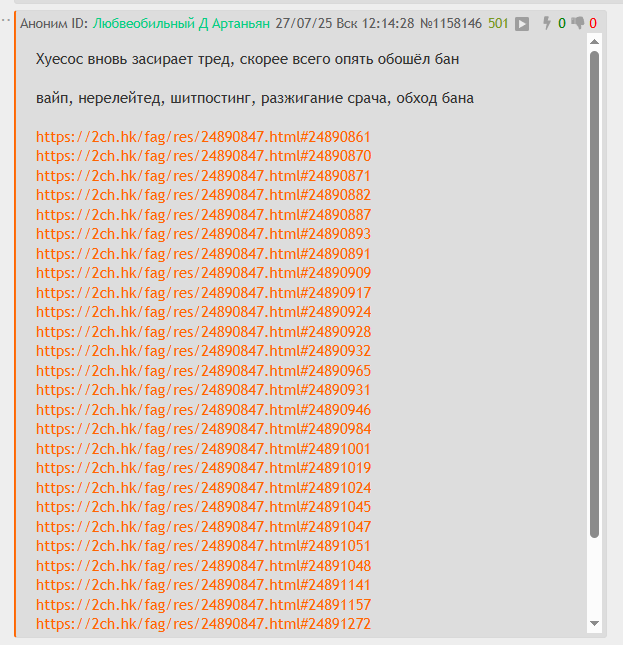Click the thumbs-down dislike icon

(x=578, y=23)
